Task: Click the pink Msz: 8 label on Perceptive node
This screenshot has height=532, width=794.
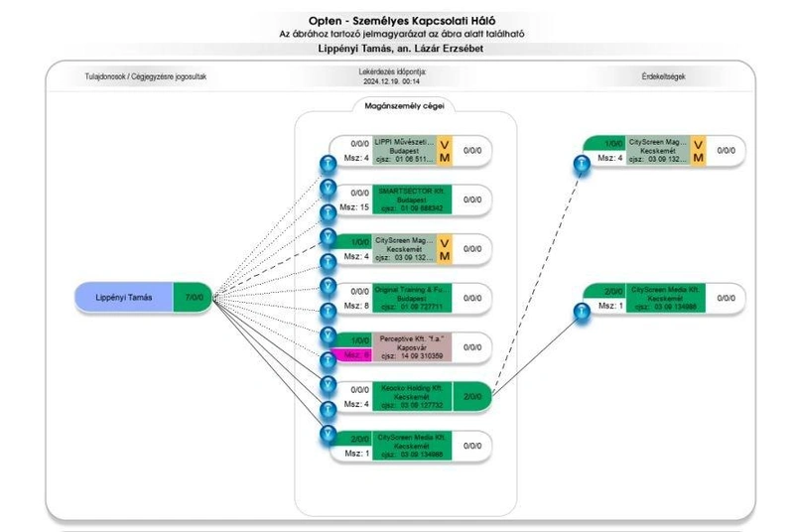Action: pyautogui.click(x=352, y=355)
